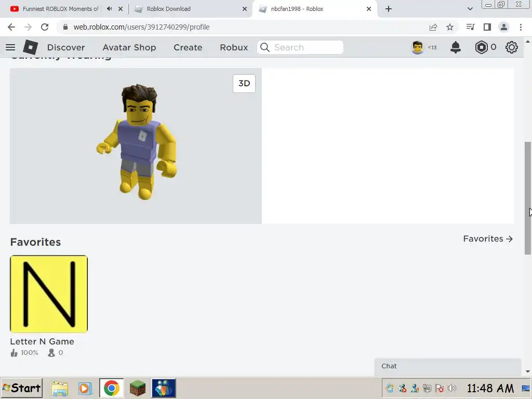This screenshot has width=532, height=399.
Task: Open the Start menu
Action: click(x=22, y=388)
